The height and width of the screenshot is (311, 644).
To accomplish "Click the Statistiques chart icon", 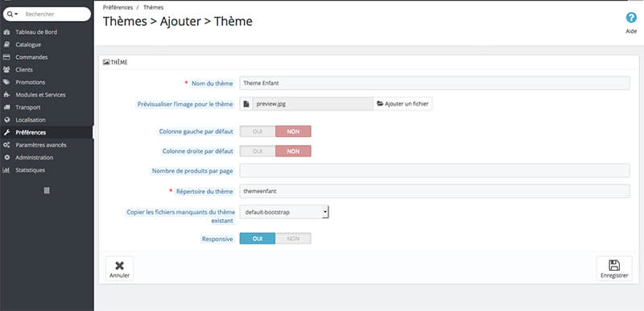I will tap(6, 170).
